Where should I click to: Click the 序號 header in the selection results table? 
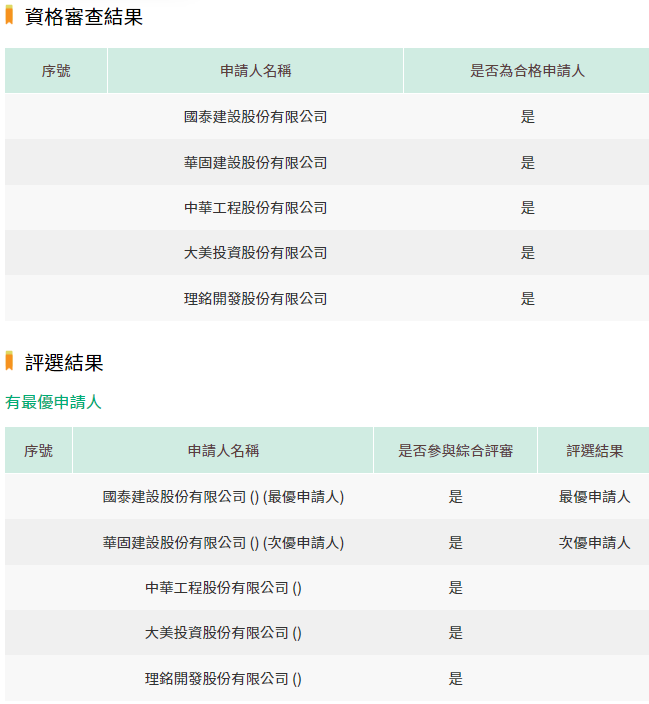[39, 450]
